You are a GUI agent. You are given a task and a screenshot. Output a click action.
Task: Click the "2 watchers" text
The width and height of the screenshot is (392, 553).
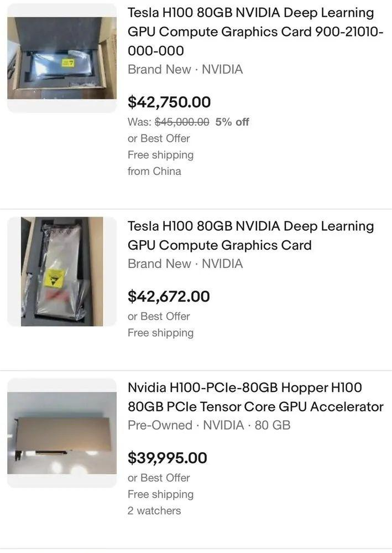(154, 511)
